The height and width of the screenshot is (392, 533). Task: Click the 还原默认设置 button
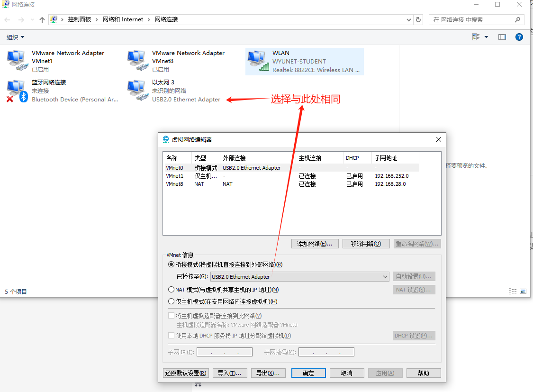(186, 373)
